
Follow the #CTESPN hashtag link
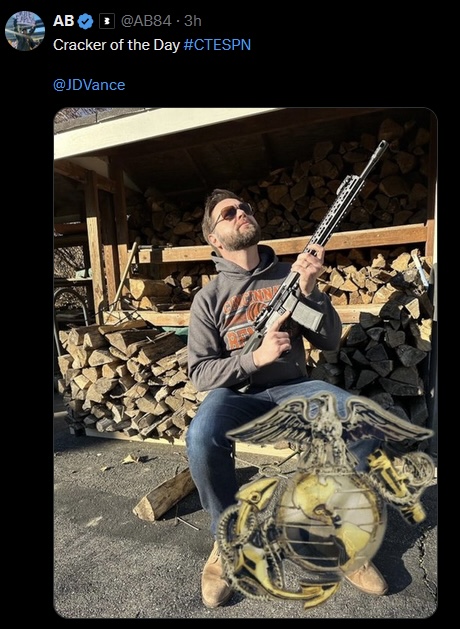217,45
